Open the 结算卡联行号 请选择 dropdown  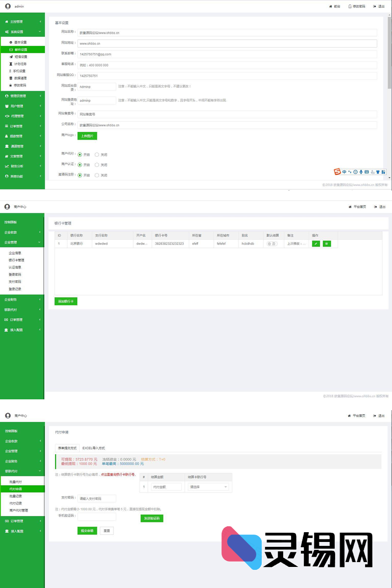click(x=208, y=487)
